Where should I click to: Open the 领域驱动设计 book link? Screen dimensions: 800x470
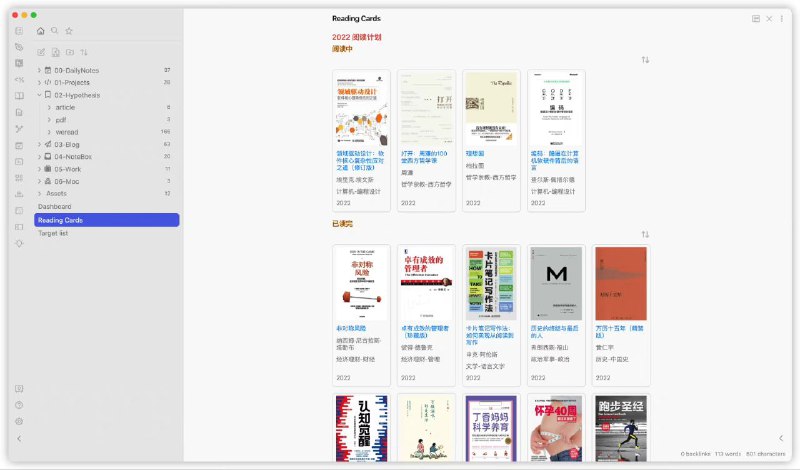click(x=360, y=160)
